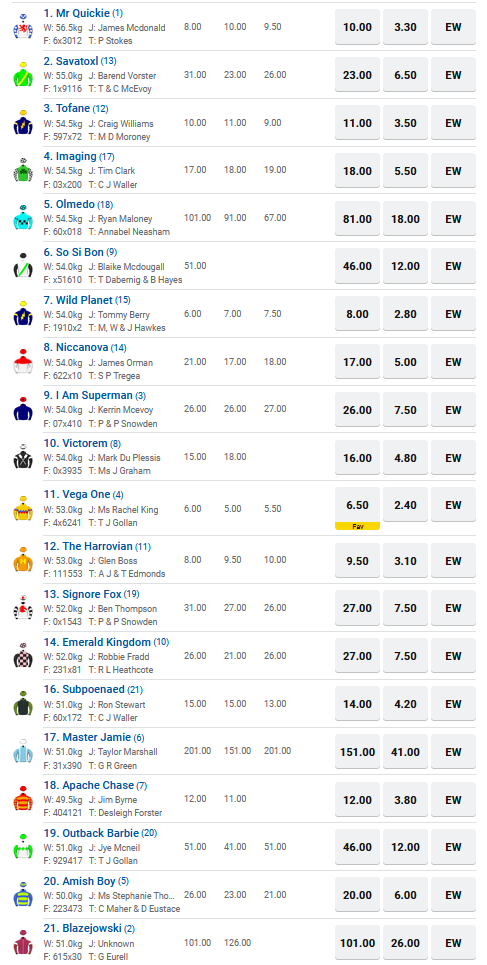Select Amish Boy place odds 6.00
The width and height of the screenshot is (487, 965).
tap(405, 895)
